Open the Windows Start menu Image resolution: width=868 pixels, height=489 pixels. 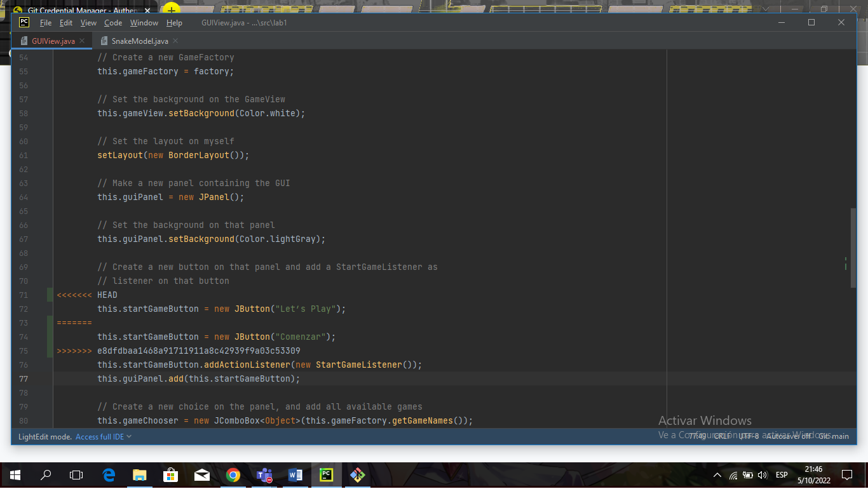(14, 474)
